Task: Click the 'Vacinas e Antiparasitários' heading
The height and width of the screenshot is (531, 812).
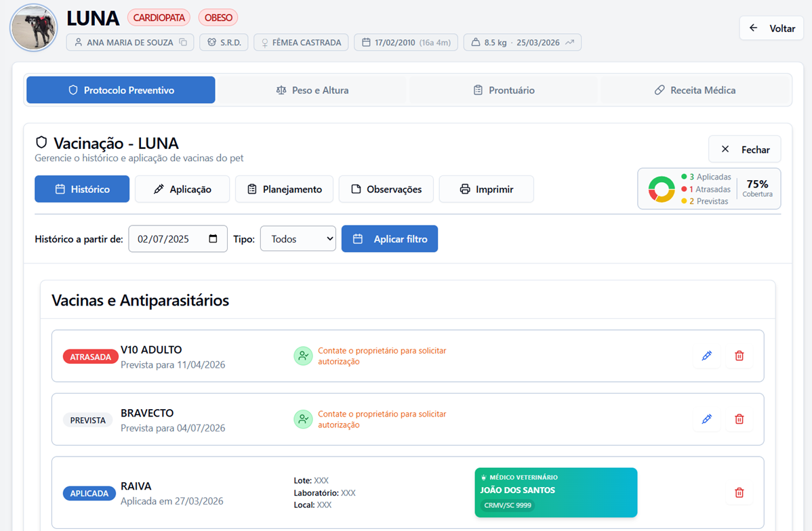Action: [140, 300]
